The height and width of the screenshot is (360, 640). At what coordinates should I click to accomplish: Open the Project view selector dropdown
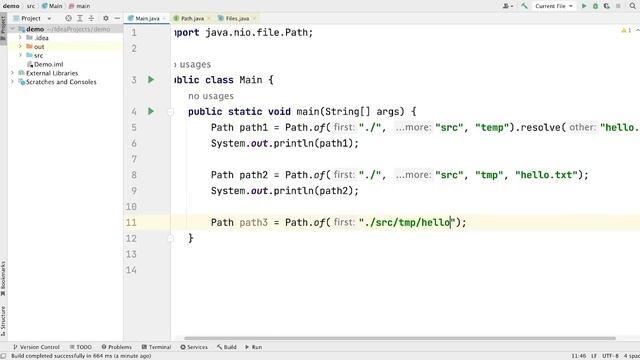32,18
